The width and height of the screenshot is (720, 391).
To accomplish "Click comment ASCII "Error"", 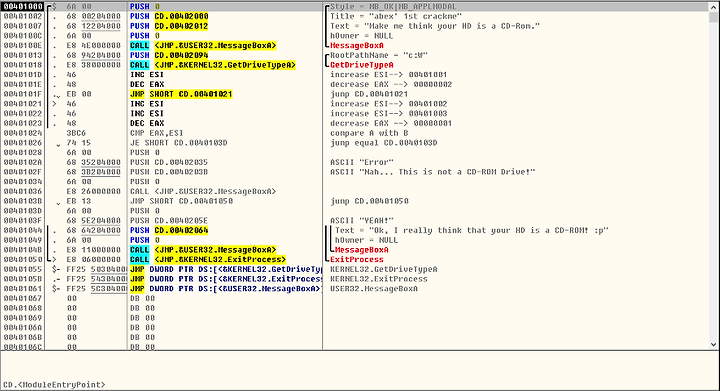I will tap(361, 162).
